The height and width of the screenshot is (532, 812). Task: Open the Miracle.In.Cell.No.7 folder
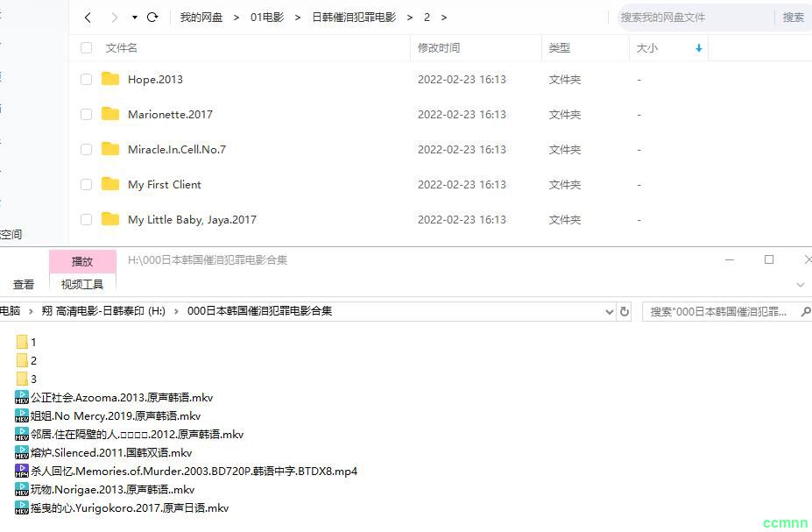176,150
